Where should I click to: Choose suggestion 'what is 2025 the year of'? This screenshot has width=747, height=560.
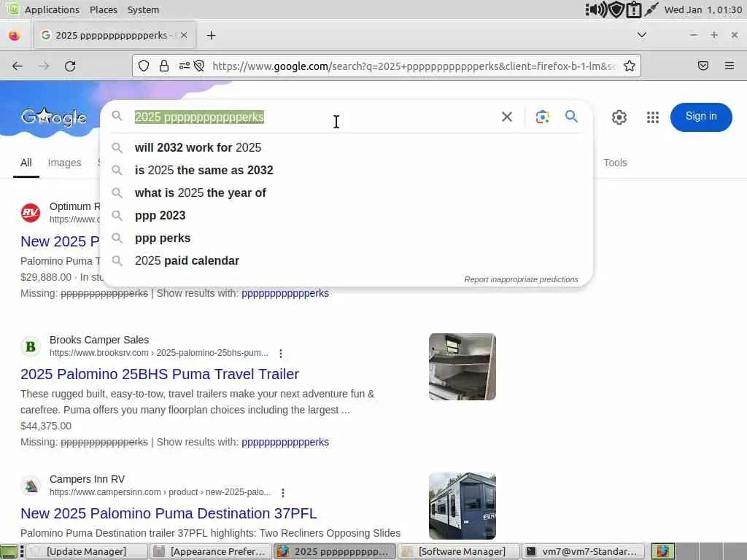pyautogui.click(x=347, y=192)
